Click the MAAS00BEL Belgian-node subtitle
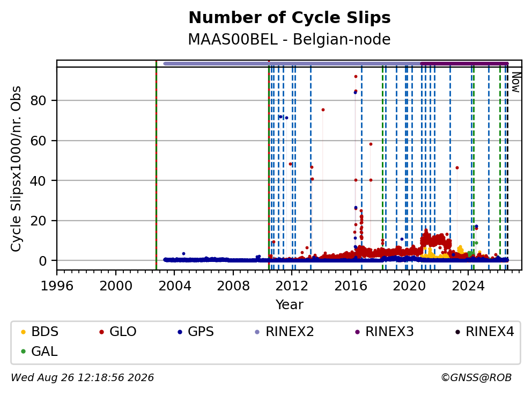This screenshot has height=394, width=532. [x=290, y=39]
